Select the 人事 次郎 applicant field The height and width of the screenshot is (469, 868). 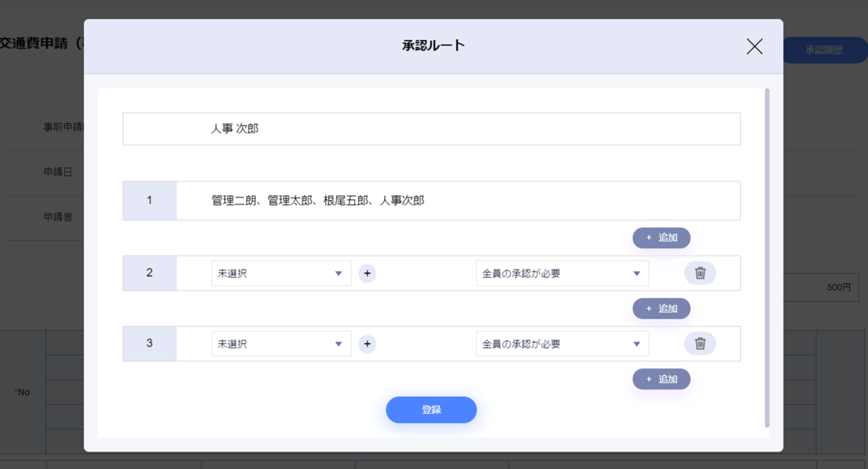[x=431, y=129]
